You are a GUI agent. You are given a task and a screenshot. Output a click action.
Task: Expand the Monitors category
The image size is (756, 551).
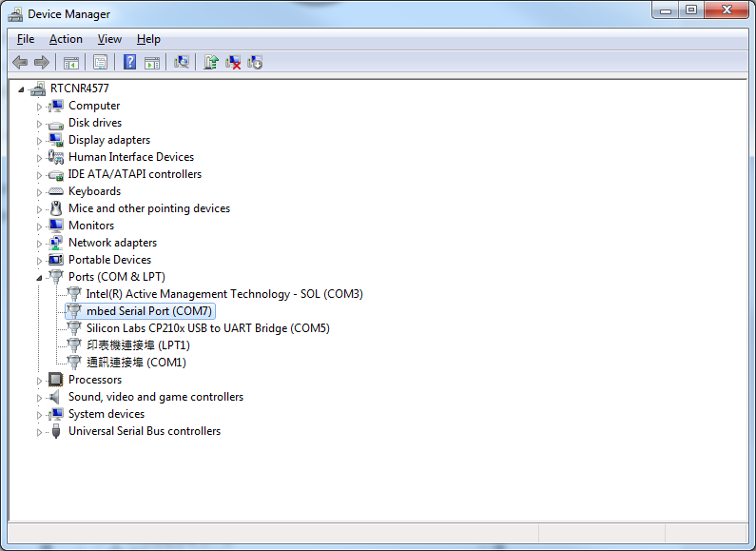[x=40, y=226]
